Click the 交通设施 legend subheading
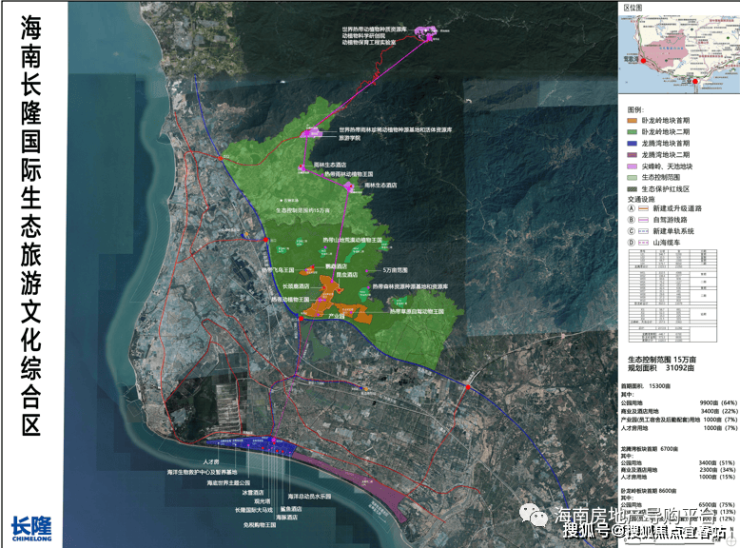The width and height of the screenshot is (740, 548). [x=640, y=199]
